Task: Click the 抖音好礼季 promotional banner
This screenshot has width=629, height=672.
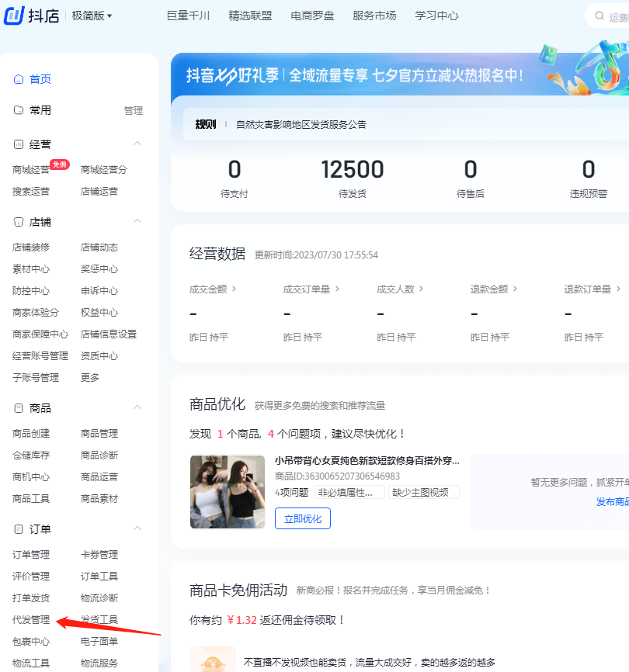Action: 400,74
